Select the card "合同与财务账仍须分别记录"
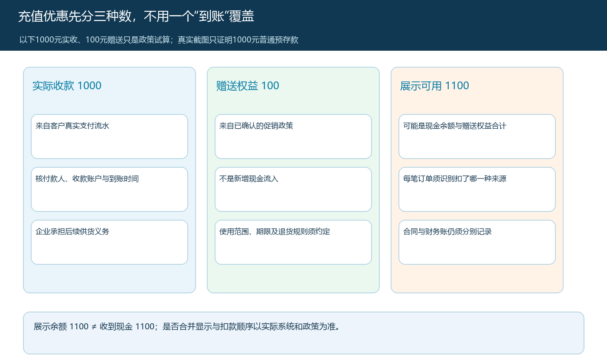This screenshot has height=364, width=607. [477, 242]
